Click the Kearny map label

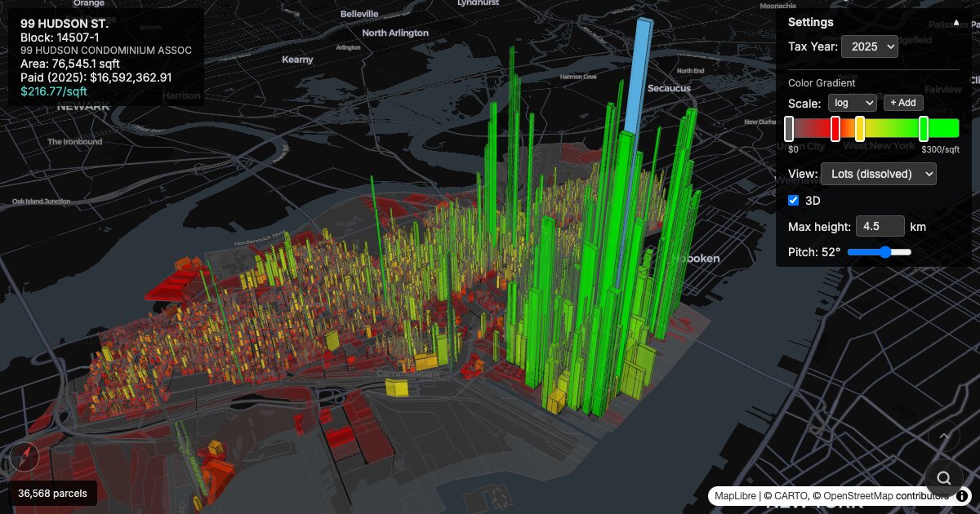point(297,60)
